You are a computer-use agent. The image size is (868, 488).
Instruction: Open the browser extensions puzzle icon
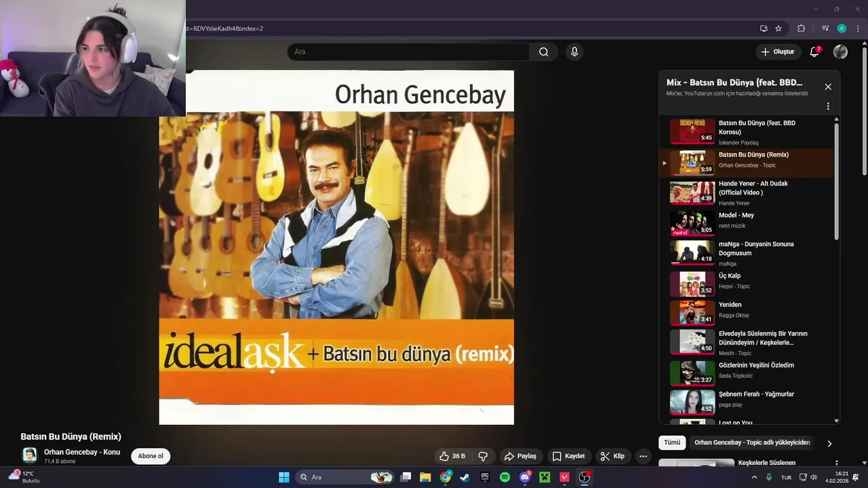(801, 28)
